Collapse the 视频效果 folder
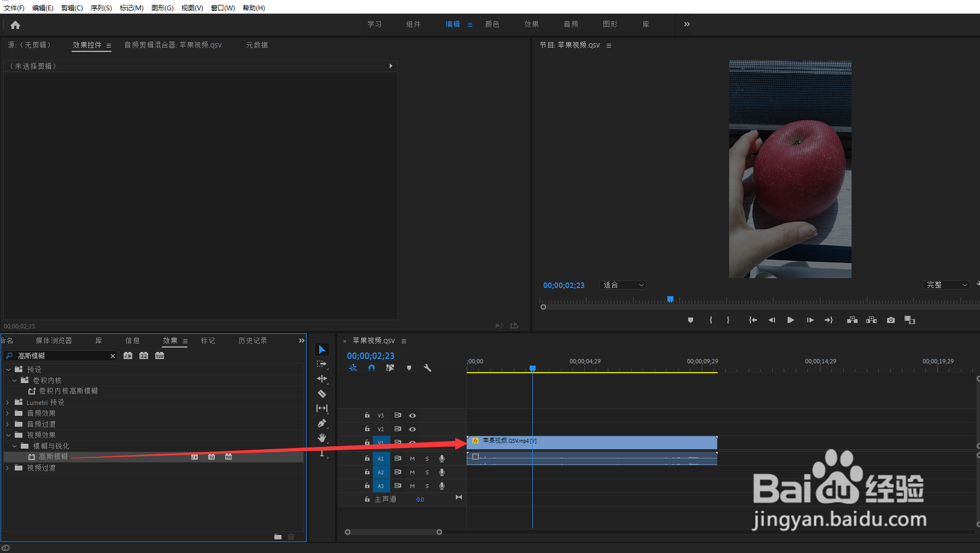980x553 pixels. coord(9,435)
